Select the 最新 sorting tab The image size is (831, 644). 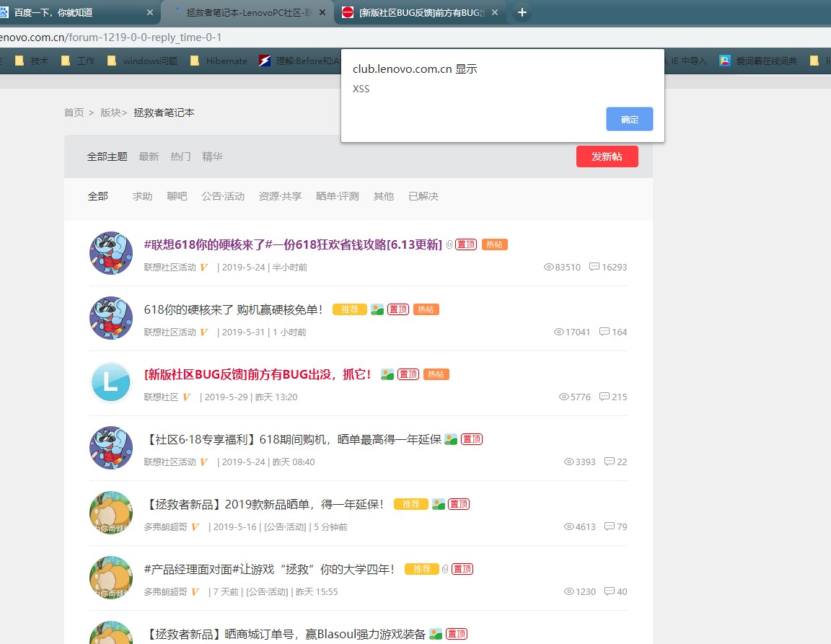149,156
